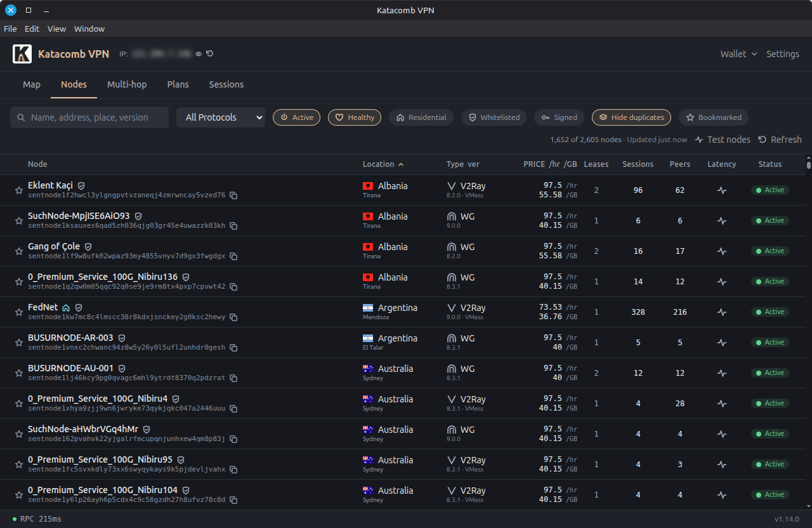Click the residential house icon beside FedNet

(x=66, y=308)
